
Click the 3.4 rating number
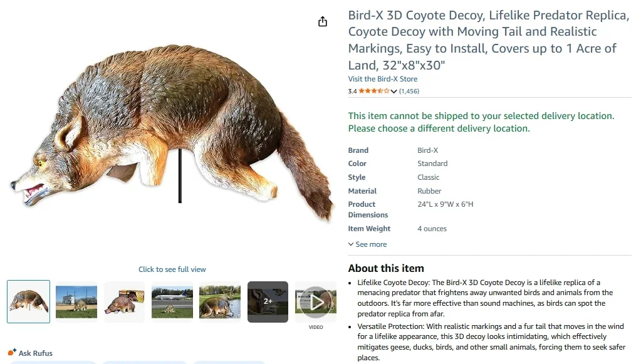pos(352,91)
